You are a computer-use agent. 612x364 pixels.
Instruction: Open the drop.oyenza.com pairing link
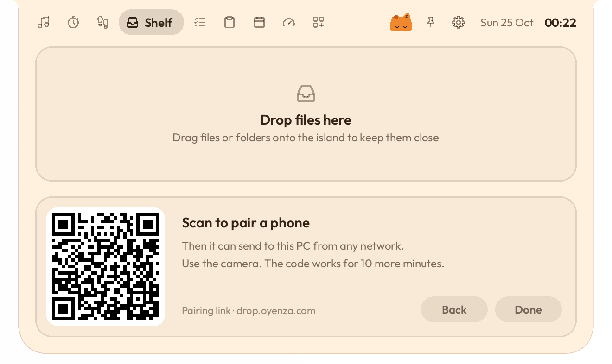click(249, 310)
